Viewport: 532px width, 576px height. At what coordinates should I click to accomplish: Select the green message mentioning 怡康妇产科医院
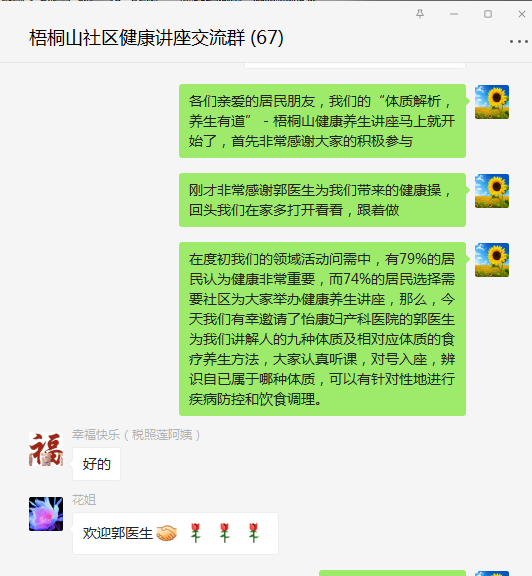coord(322,329)
